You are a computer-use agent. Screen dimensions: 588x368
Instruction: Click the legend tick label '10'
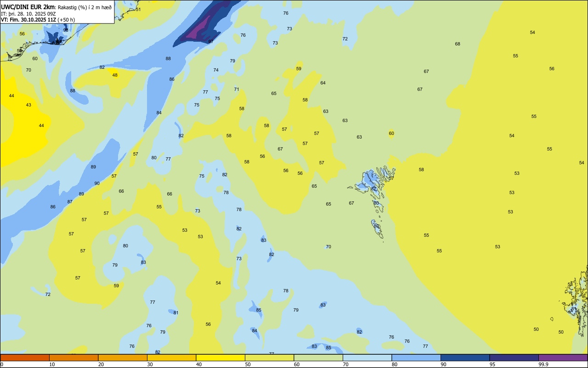(x=52, y=364)
